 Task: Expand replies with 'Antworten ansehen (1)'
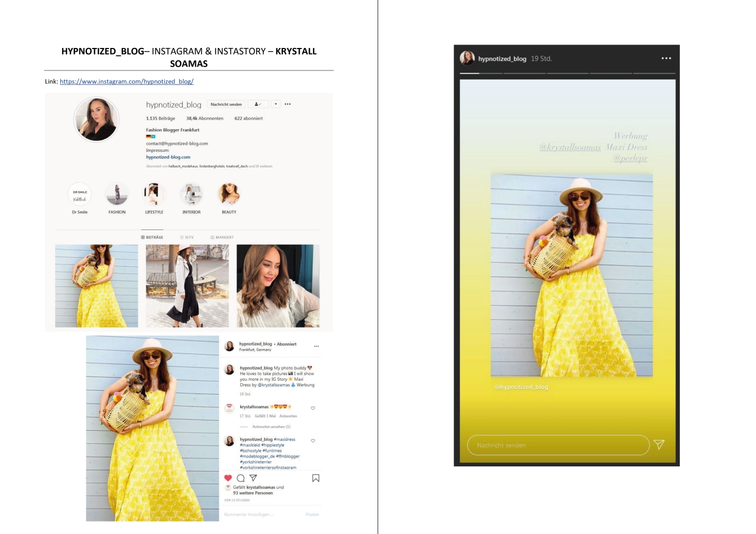(271, 427)
